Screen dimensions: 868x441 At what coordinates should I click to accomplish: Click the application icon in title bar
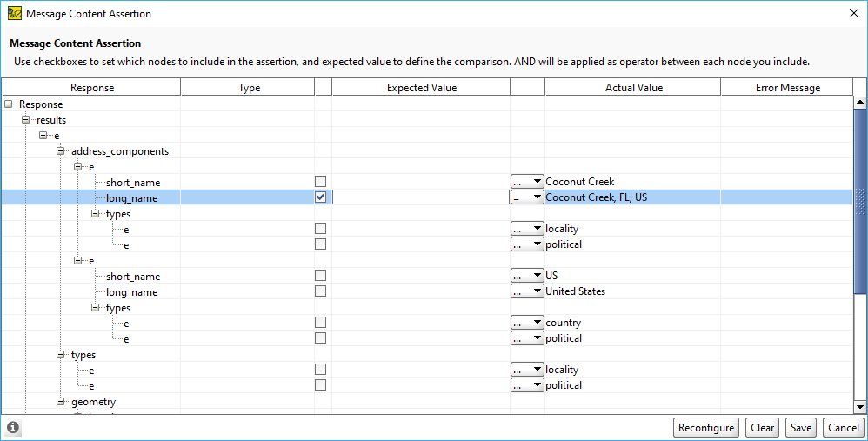14,13
